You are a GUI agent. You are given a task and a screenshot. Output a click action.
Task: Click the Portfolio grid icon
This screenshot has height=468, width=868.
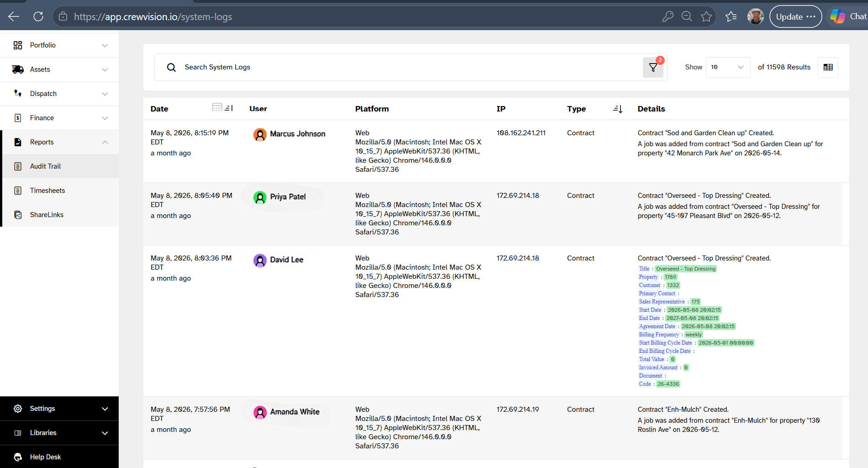(18, 45)
